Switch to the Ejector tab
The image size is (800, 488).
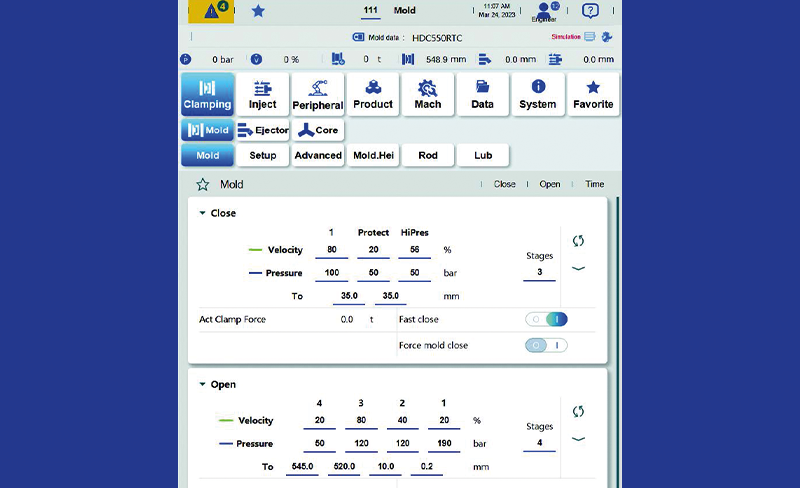[264, 130]
